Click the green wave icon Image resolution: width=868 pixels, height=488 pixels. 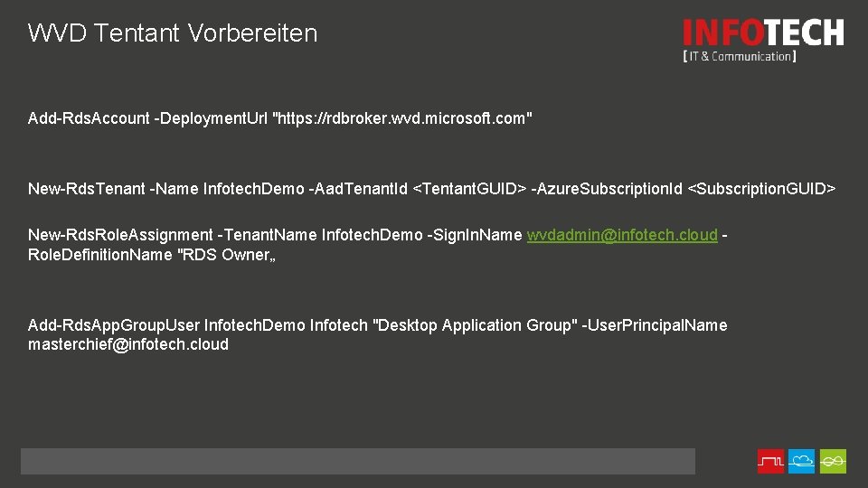pos(833,461)
